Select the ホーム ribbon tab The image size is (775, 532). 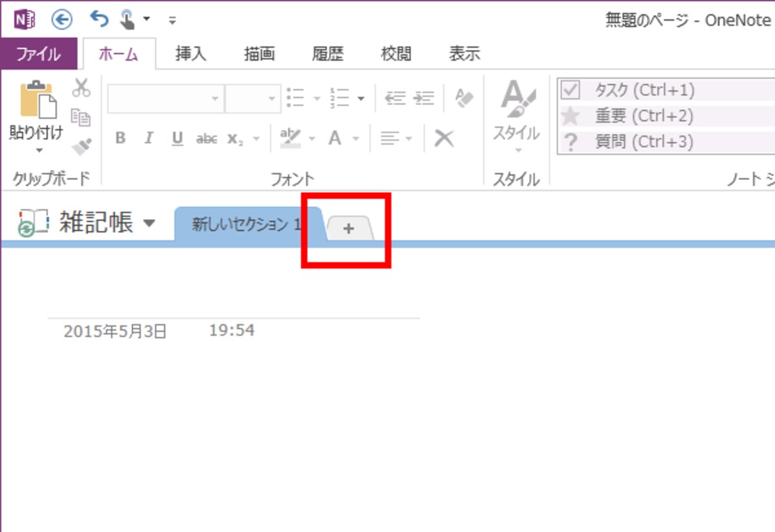pos(118,54)
